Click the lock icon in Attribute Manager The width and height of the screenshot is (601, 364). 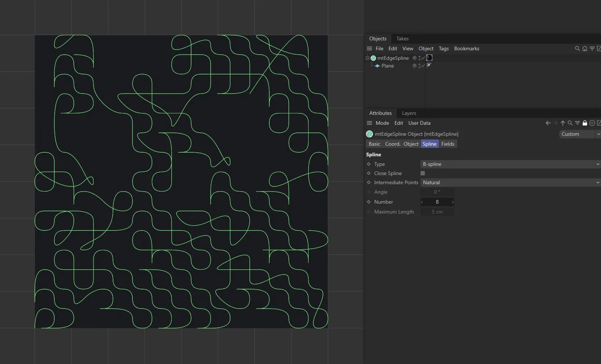click(x=585, y=123)
